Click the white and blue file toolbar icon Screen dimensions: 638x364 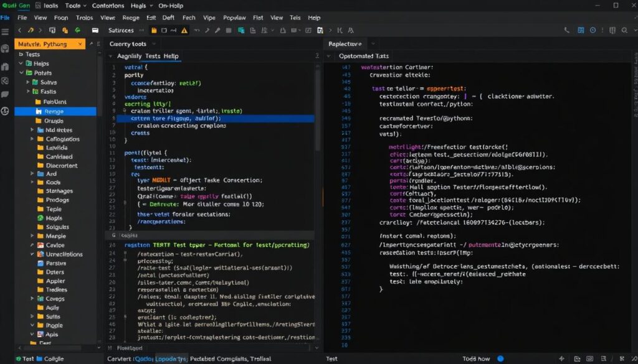click(320, 30)
